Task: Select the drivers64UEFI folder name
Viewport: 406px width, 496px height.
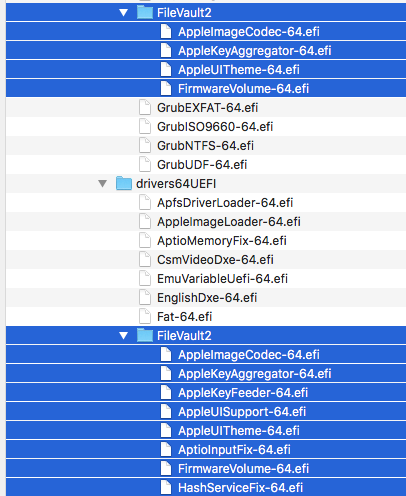Action: [176, 184]
